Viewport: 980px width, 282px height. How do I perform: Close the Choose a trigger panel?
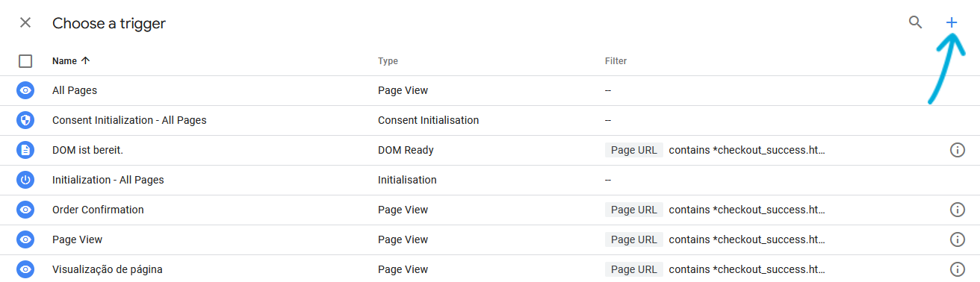point(25,22)
